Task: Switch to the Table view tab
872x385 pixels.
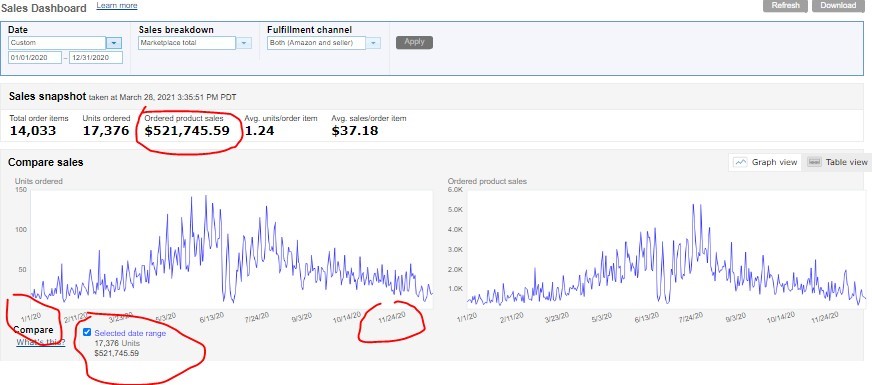Action: (837, 162)
